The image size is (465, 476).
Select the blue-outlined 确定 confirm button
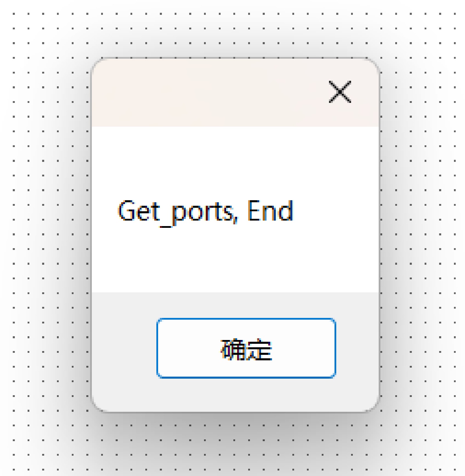(x=246, y=348)
